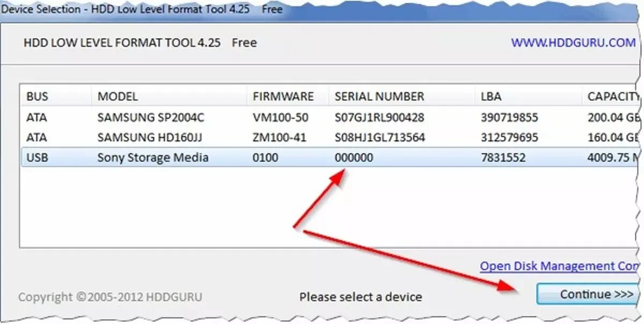Select the SAMSUNG SP2004C drive row
Viewport: 644px width, 324px height.
(330, 117)
